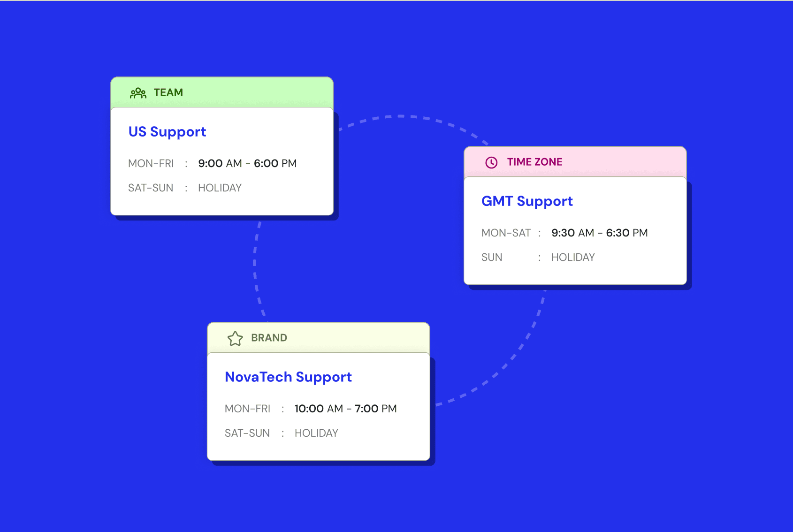Click the clock icon beside TIME ZONE

point(491,162)
